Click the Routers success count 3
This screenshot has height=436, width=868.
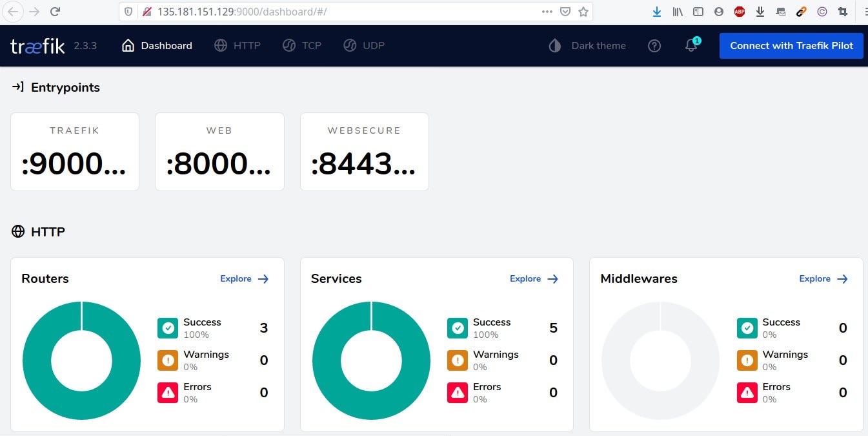pyautogui.click(x=263, y=328)
